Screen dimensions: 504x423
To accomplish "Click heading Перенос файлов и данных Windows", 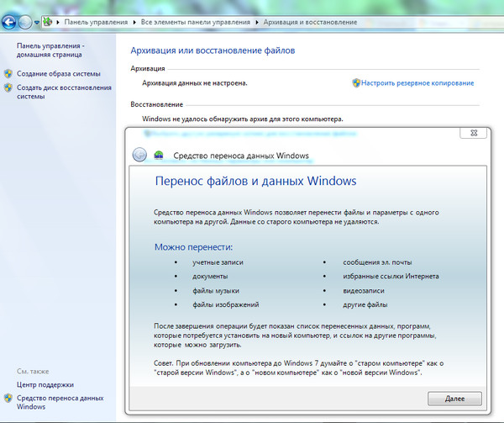I will pos(256,181).
